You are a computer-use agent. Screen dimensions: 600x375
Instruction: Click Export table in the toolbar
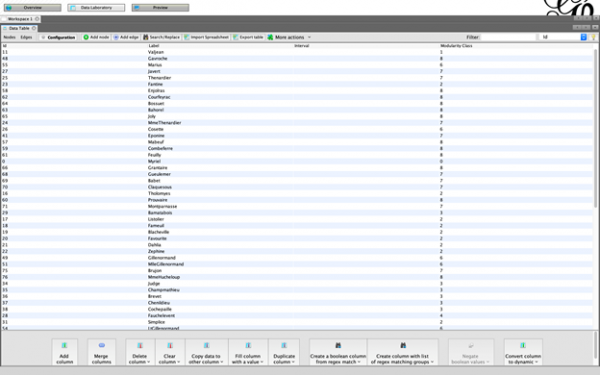(x=248, y=37)
